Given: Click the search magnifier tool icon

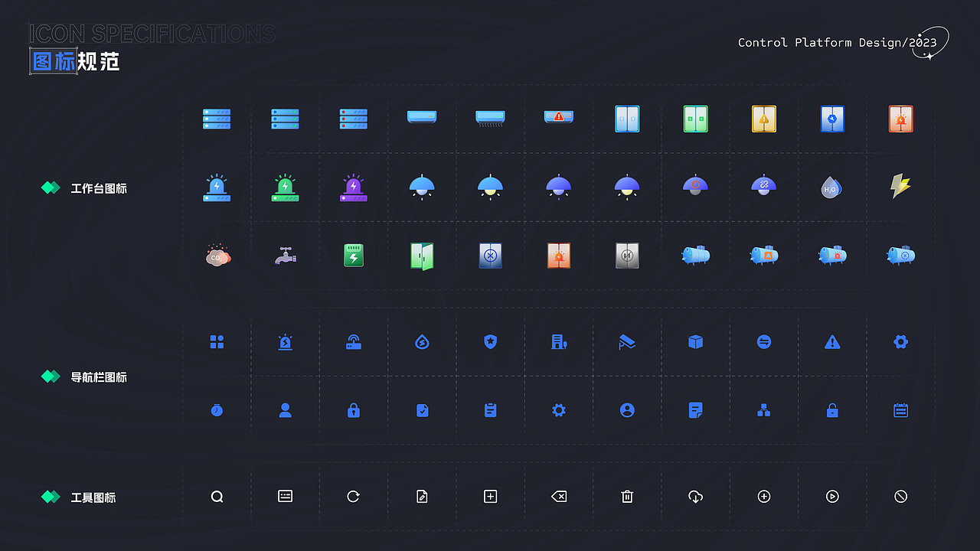Looking at the screenshot, I should [217, 497].
